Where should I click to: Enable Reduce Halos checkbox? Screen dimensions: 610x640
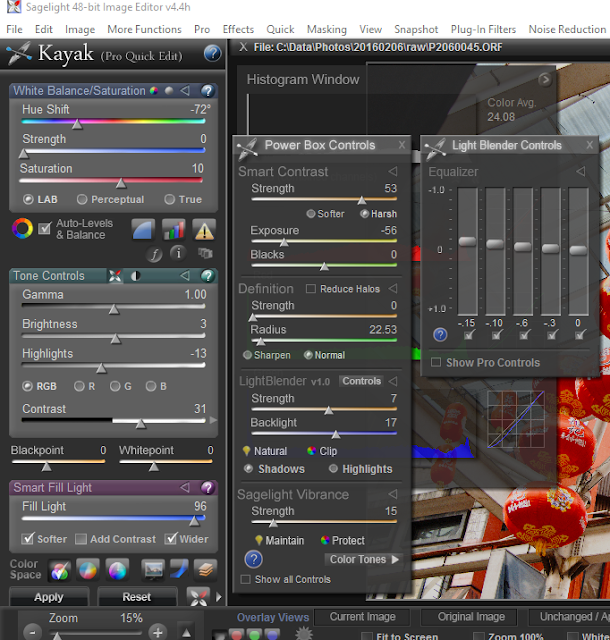(311, 289)
